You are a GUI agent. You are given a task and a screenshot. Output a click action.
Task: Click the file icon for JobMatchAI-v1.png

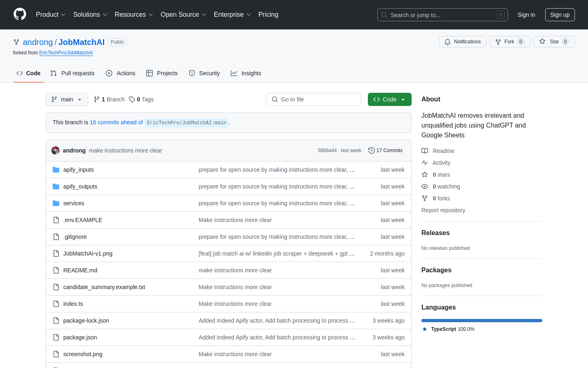56,254
